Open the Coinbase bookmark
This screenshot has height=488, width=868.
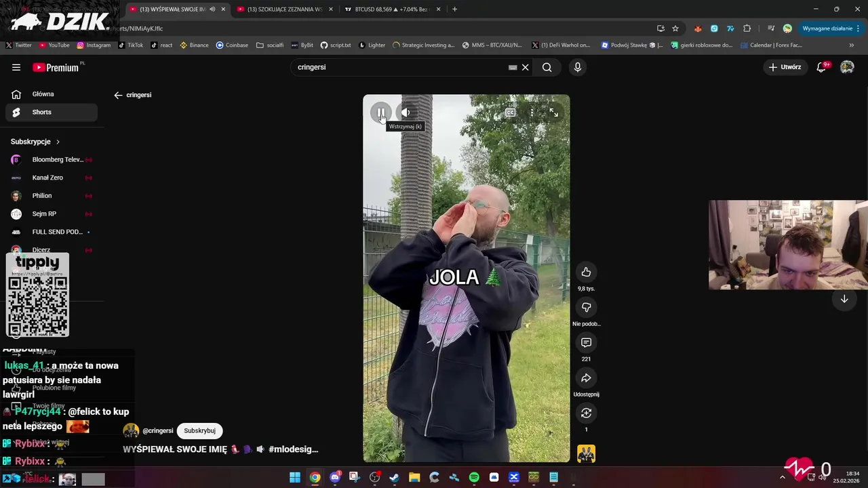pos(232,45)
